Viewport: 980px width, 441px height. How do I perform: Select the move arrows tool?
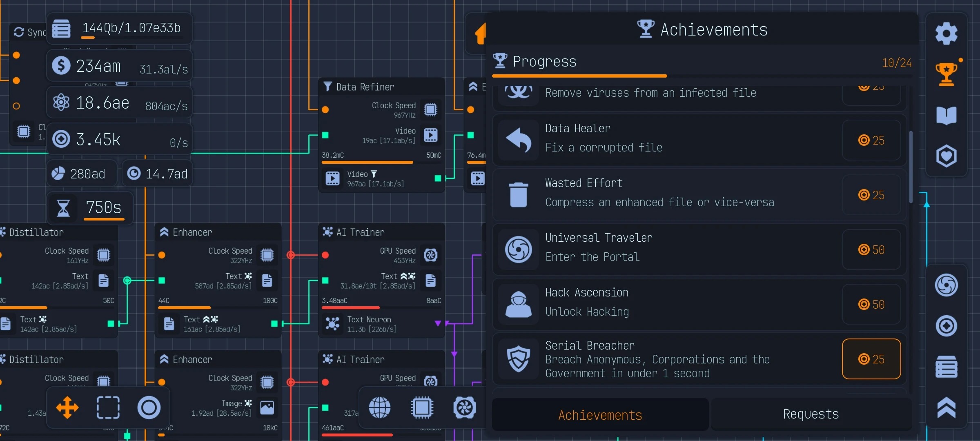(67, 408)
